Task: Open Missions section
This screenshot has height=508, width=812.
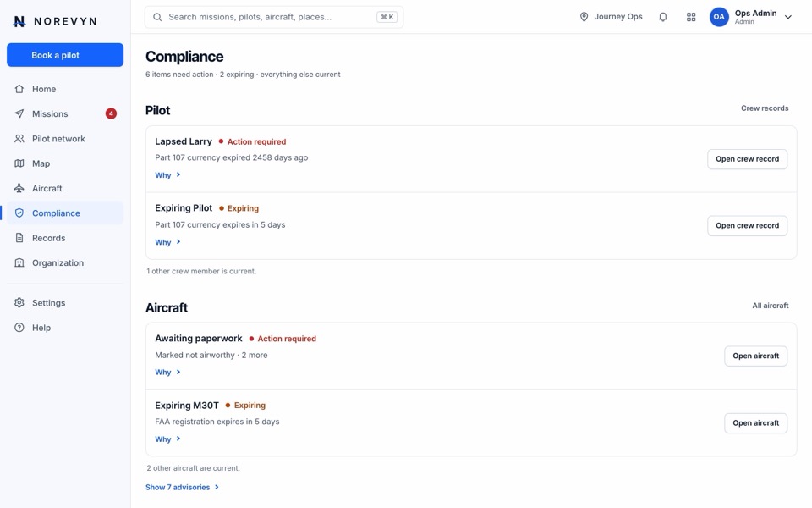Action: click(65, 114)
